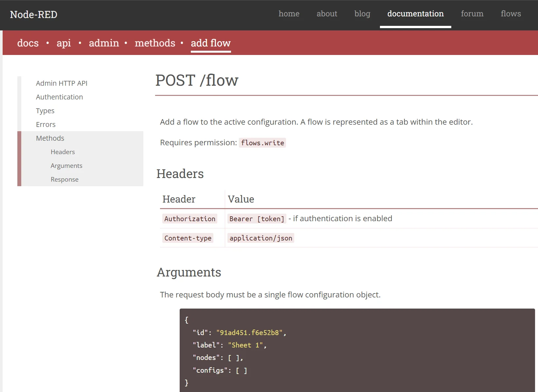Jump to Headers section from the sidebar
The height and width of the screenshot is (392, 538).
[63, 152]
